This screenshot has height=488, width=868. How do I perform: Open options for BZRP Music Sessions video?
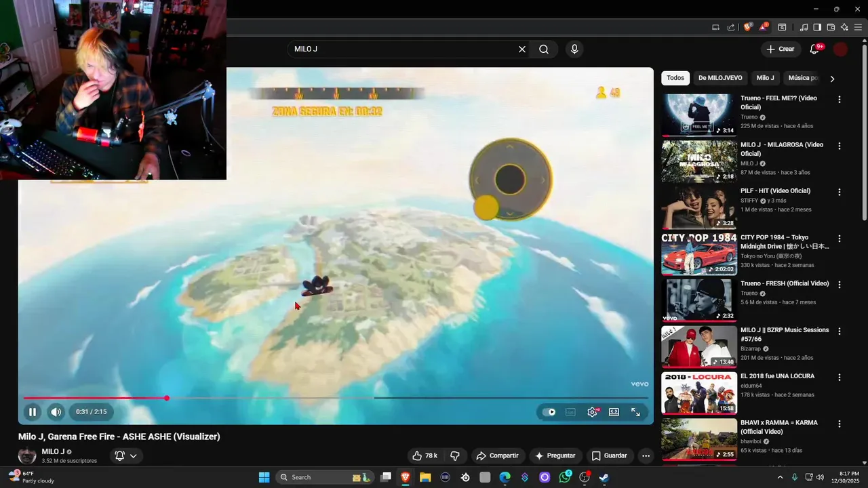[840, 331]
